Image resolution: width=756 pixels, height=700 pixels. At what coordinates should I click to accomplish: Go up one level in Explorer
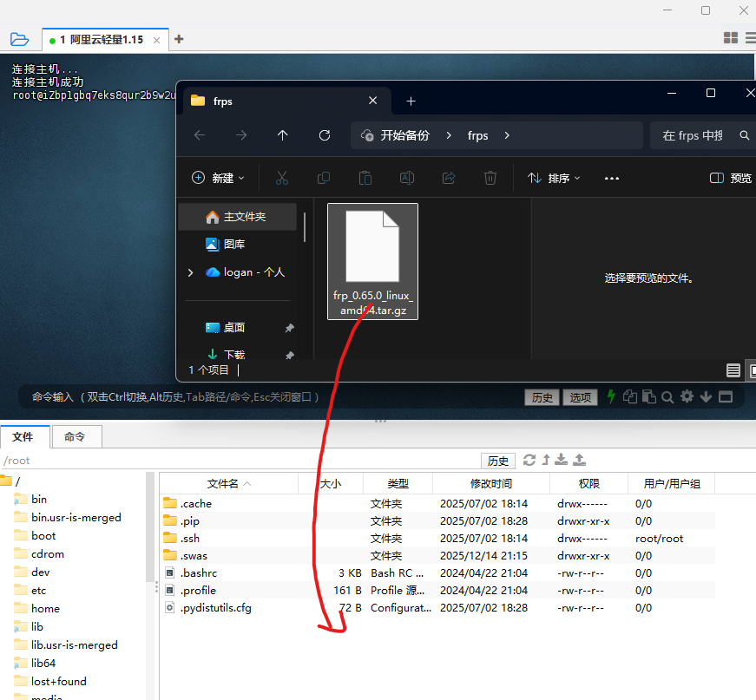coord(283,135)
